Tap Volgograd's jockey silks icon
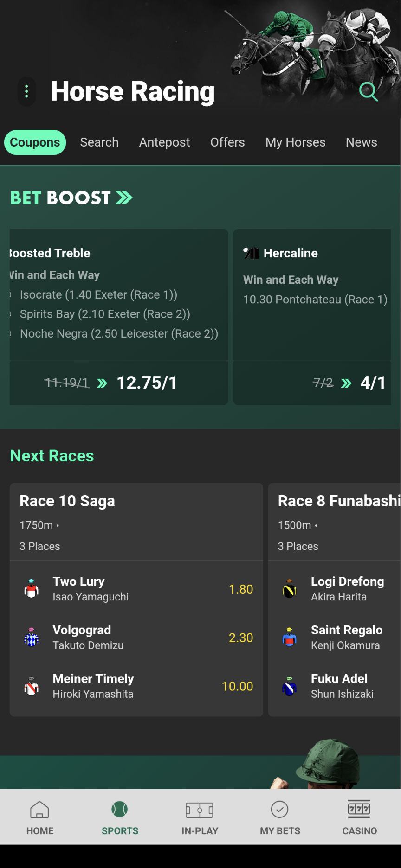Screen dimensions: 401x868 31,637
